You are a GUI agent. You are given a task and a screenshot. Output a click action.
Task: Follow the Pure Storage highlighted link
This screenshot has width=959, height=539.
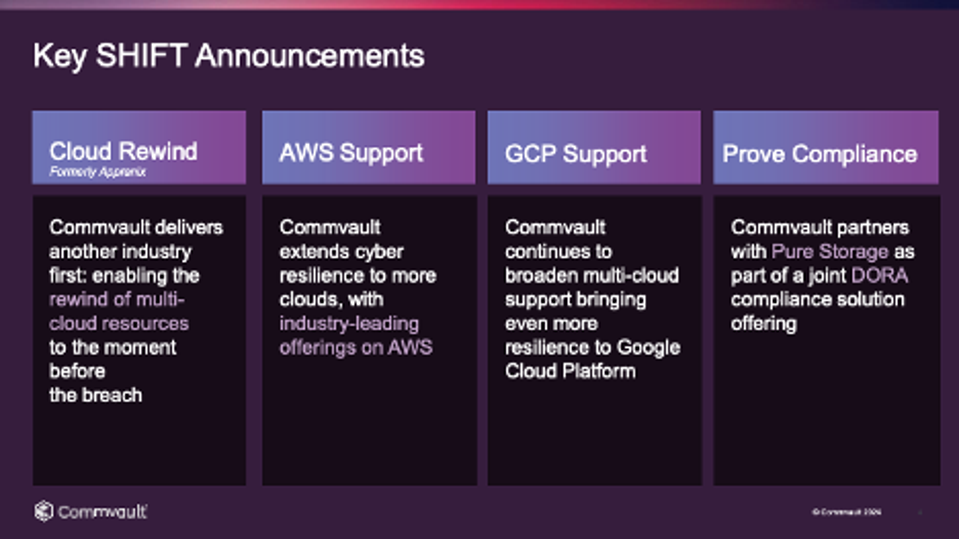pyautogui.click(x=828, y=252)
